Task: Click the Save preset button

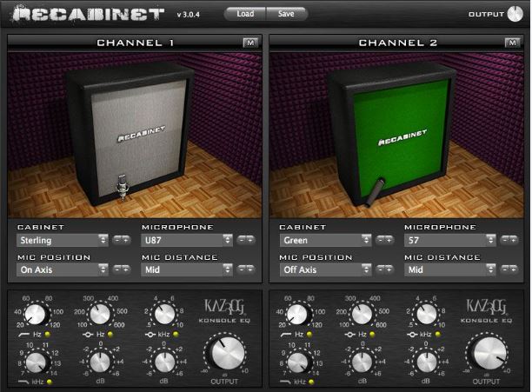Action: [286, 14]
